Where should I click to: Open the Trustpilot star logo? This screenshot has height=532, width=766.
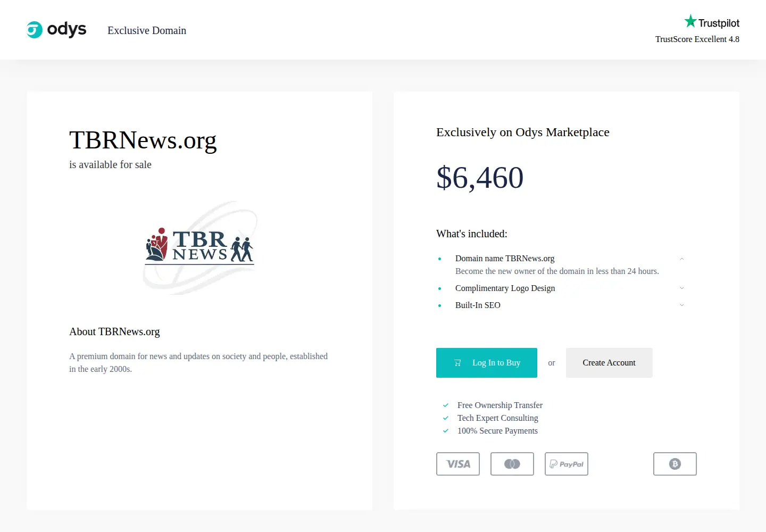tap(712, 22)
